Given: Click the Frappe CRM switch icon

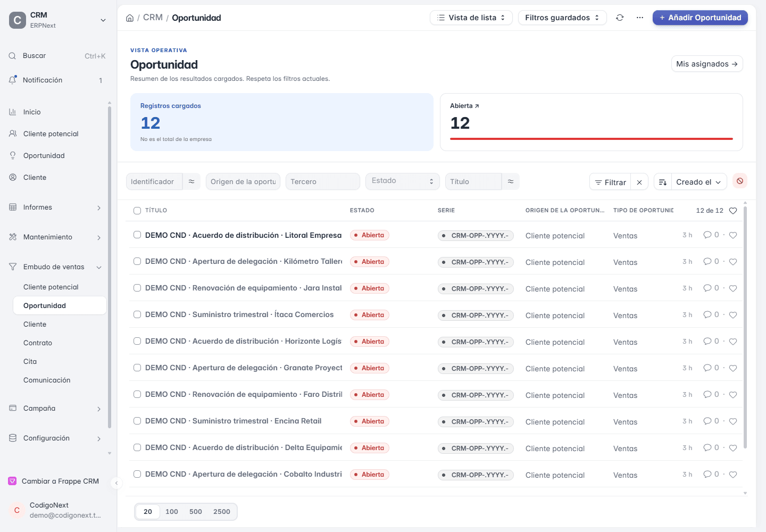Looking at the screenshot, I should coord(12,481).
